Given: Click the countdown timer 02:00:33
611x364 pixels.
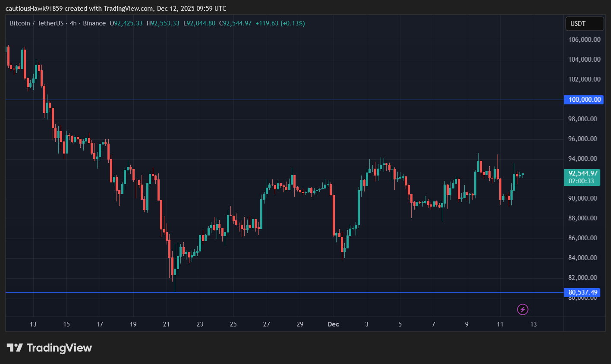Looking at the screenshot, I should tap(582, 182).
